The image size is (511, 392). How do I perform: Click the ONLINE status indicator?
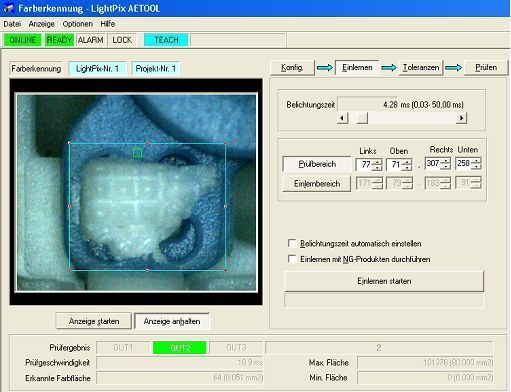point(23,40)
